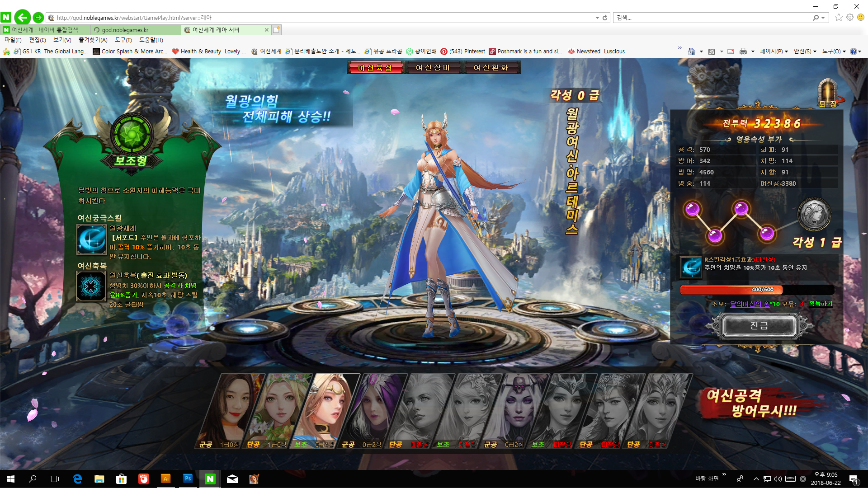Click the printer icon in the command bar
Viewport: 868px width, 488px height.
743,52
